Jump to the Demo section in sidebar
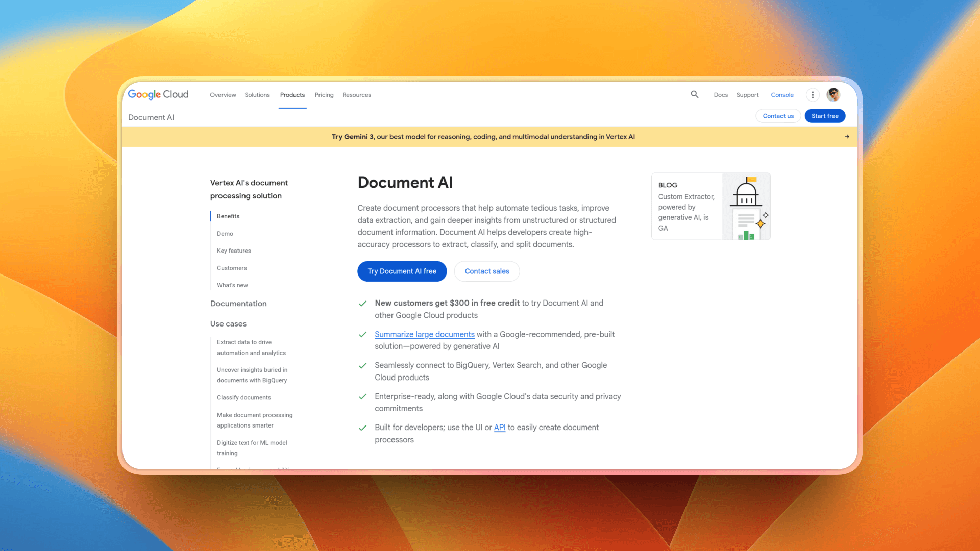This screenshot has height=551, width=980. pos(225,234)
